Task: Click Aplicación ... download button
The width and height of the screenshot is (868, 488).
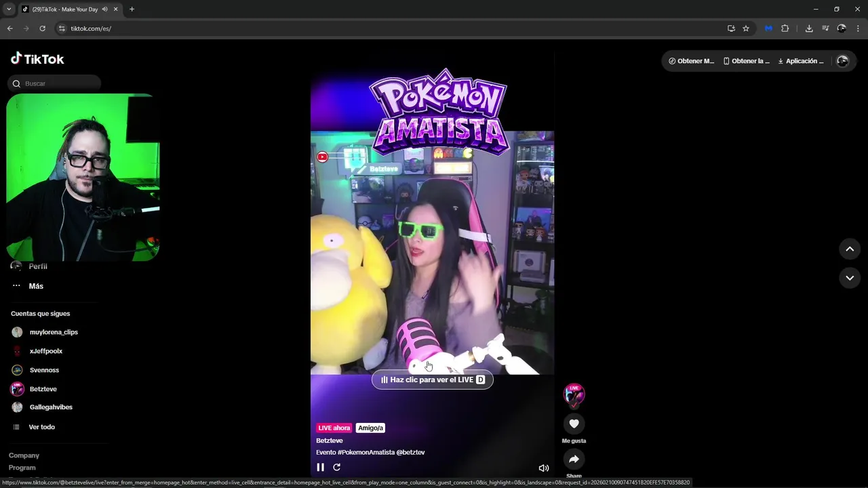Action: pos(801,61)
